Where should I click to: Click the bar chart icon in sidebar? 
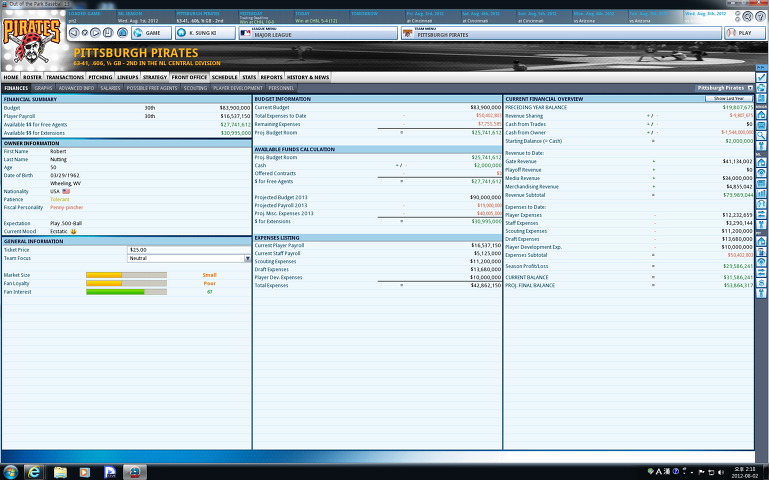(761, 193)
